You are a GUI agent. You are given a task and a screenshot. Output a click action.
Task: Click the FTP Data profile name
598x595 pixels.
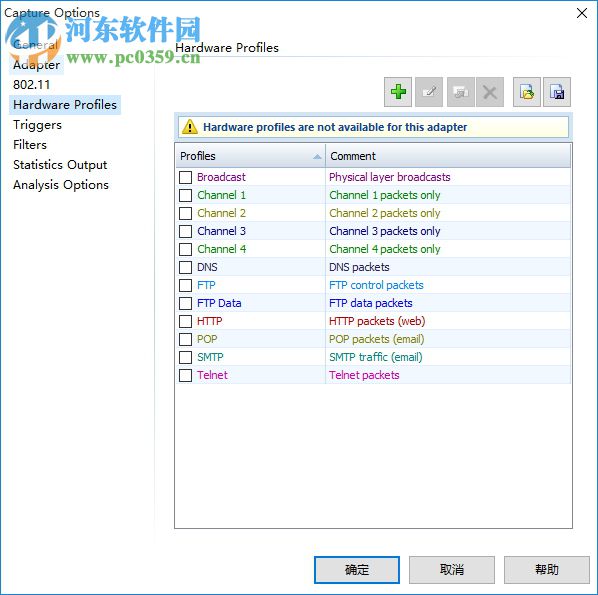pos(219,303)
